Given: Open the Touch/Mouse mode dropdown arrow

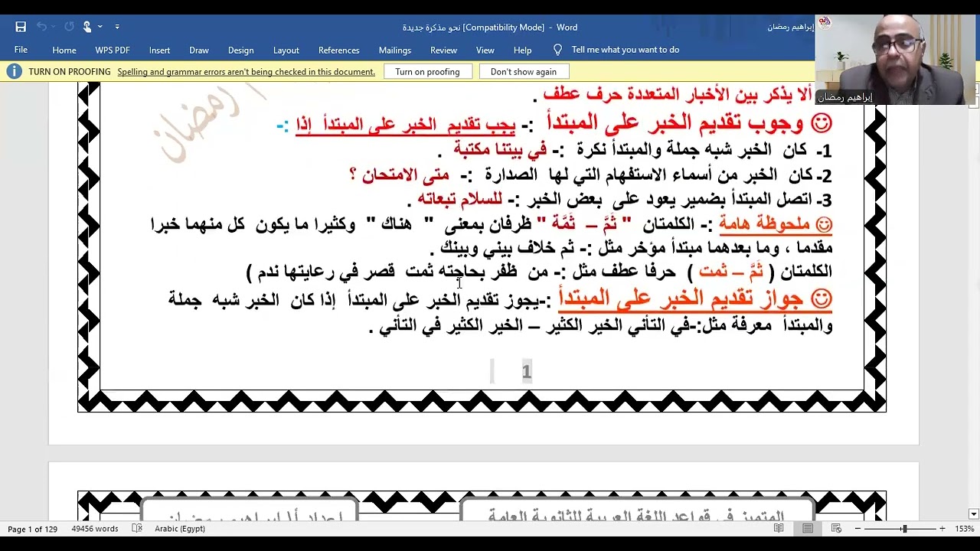Looking at the screenshot, I should (100, 27).
